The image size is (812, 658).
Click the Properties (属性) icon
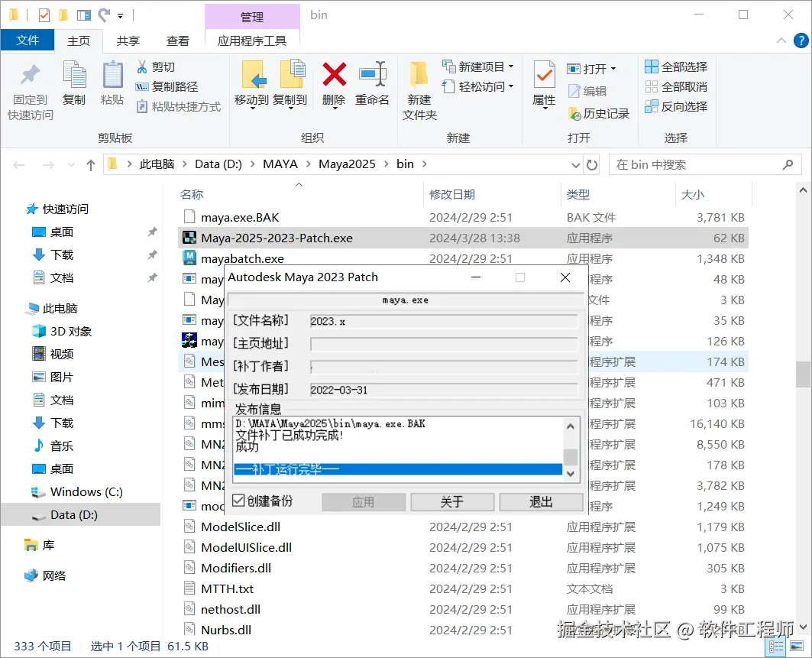[544, 75]
